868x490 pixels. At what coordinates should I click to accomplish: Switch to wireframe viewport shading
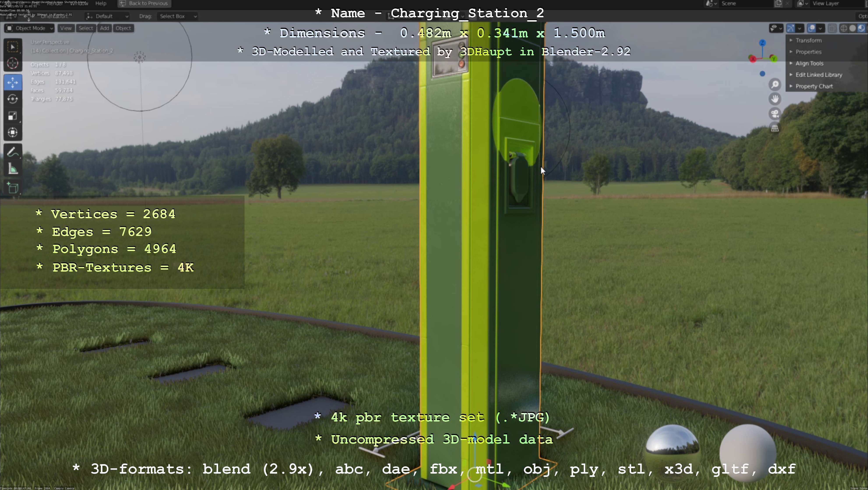point(844,28)
